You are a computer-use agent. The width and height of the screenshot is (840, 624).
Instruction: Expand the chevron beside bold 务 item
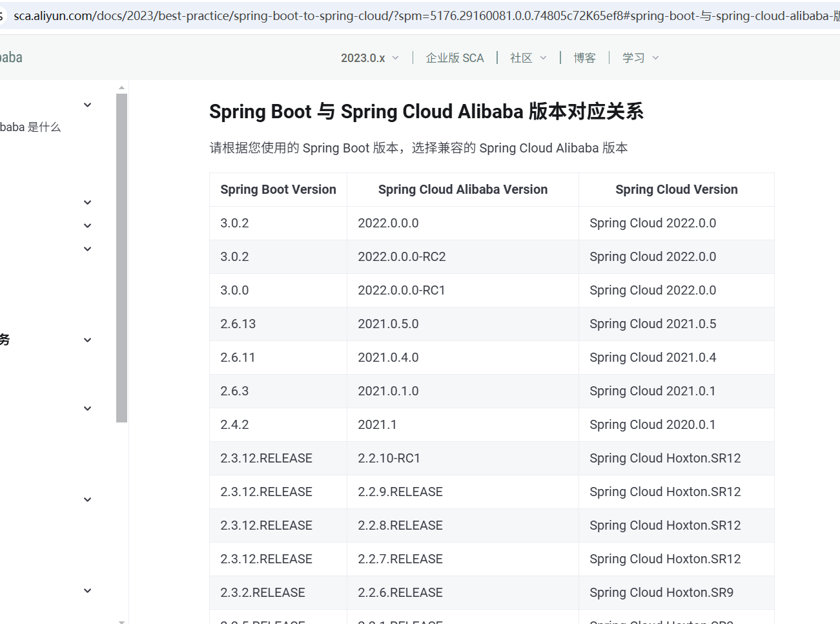coord(88,340)
